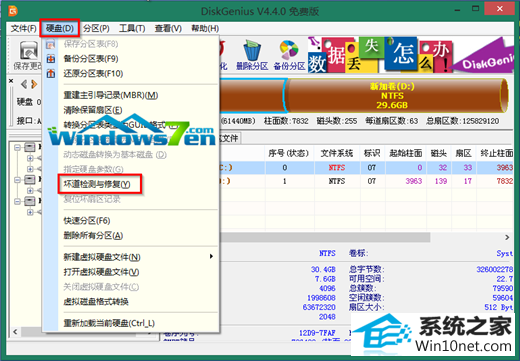The image size is (520, 361).
Task: Open the 分区(P) menu
Action: [x=96, y=28]
